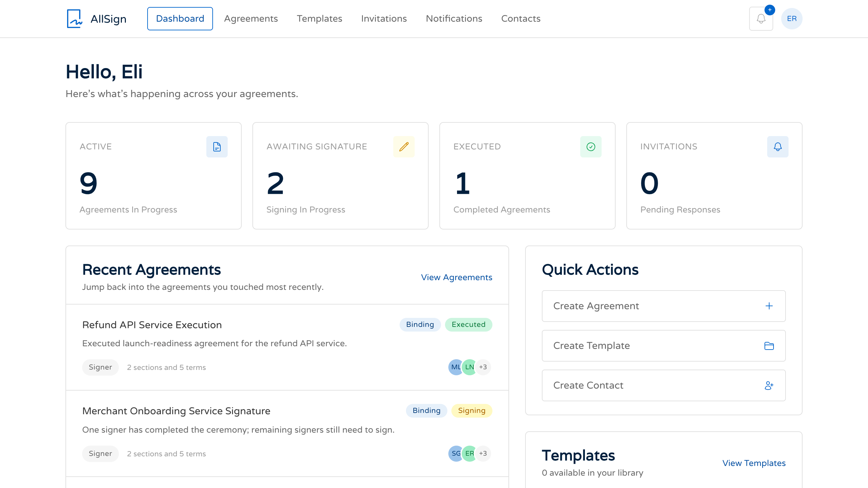Open the Active agreements stat card

[153, 175]
